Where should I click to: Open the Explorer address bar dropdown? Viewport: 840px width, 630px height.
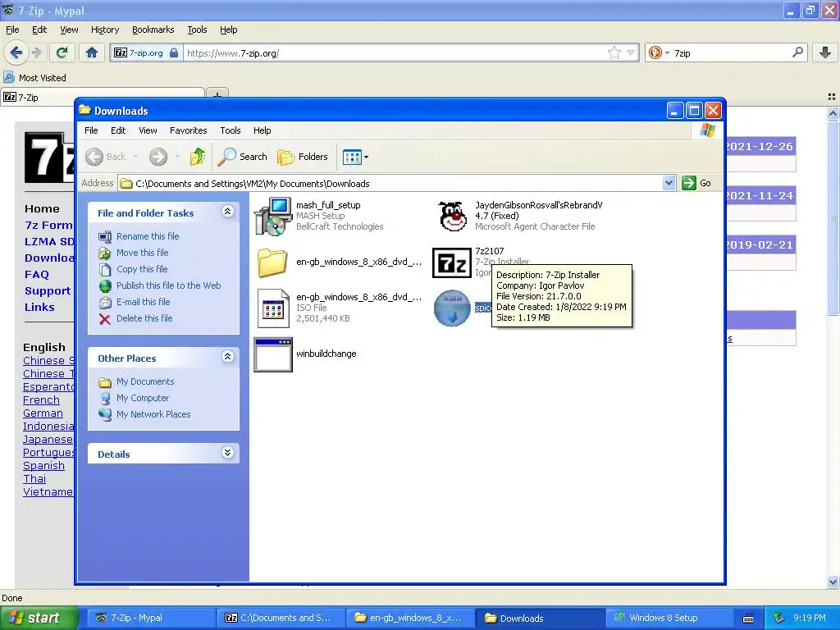click(x=669, y=183)
